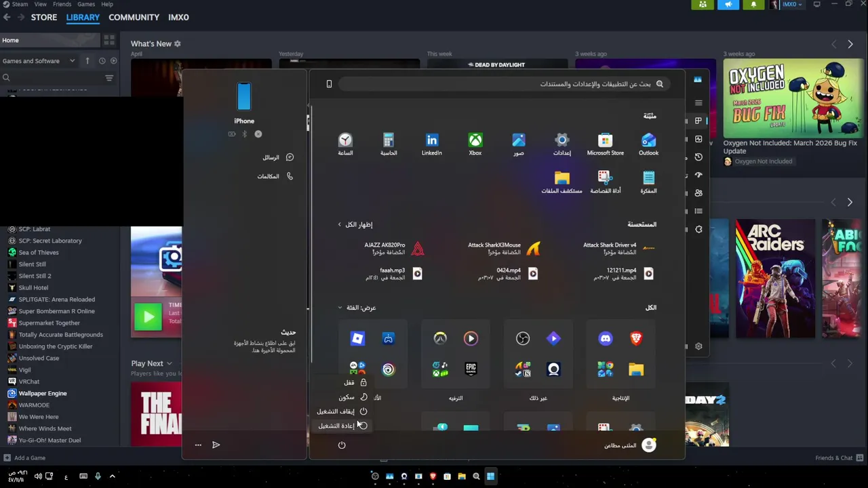Open the phone panel toggle icon beside search
Screen dimensions: 868x488
(329, 84)
